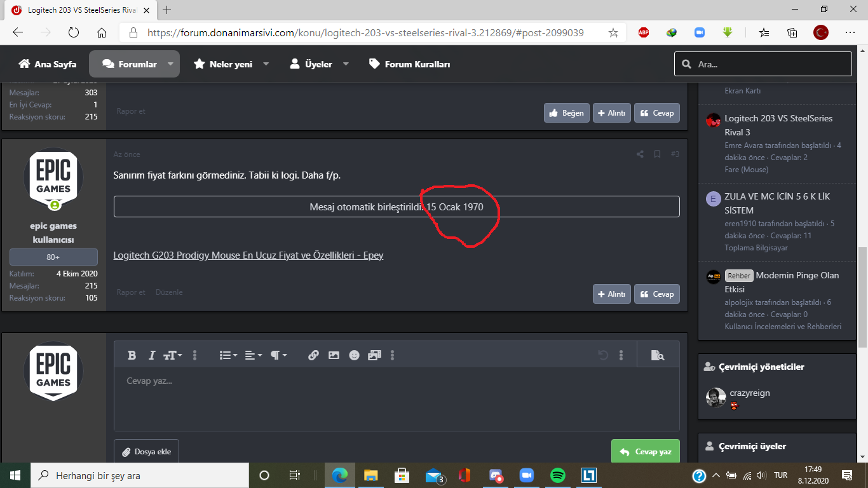The width and height of the screenshot is (868, 488).
Task: Insert a link using the editor chain icon
Action: (313, 355)
